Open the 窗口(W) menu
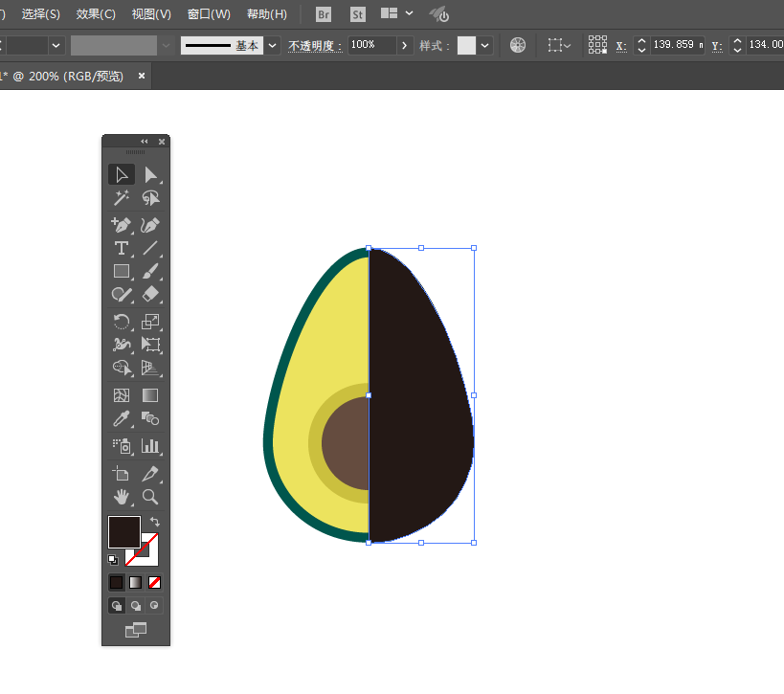Screen dimensions: 784x694 209,14
